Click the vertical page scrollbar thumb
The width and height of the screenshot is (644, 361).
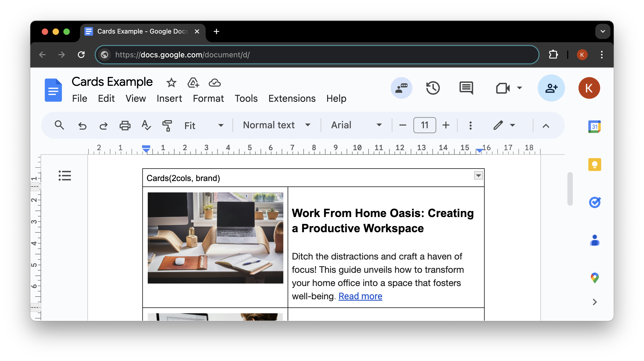[570, 189]
